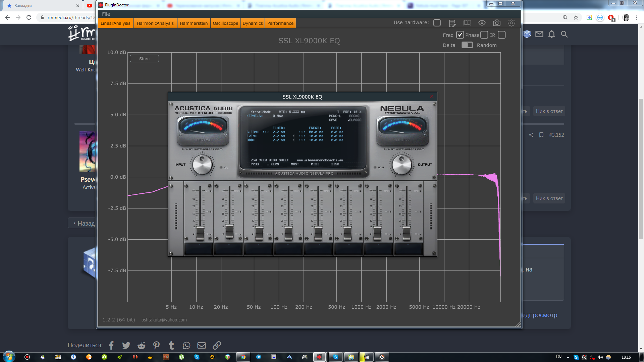Image resolution: width=644 pixels, height=362 pixels.
Task: Click the Nebula INPUT knob
Action: 202,164
